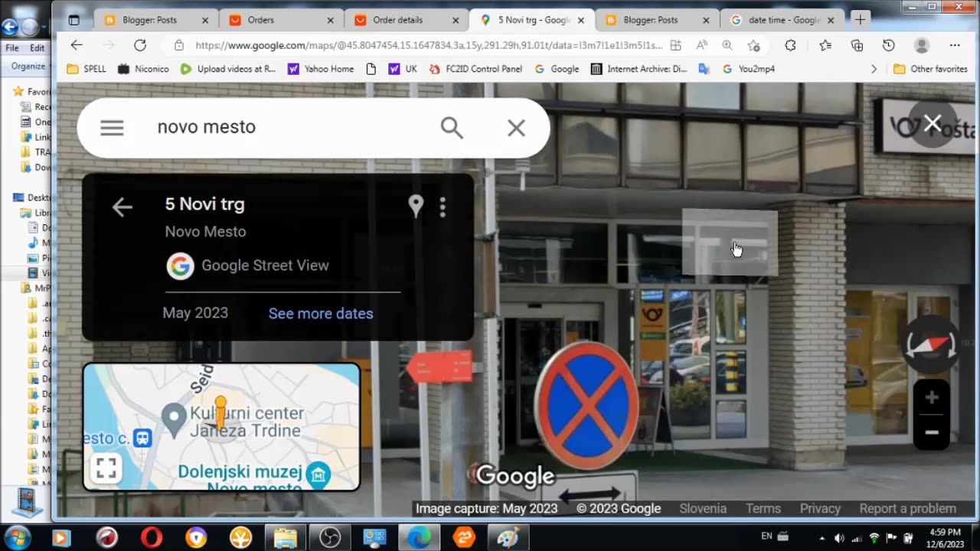
Task: Refresh the current page
Action: (x=140, y=45)
